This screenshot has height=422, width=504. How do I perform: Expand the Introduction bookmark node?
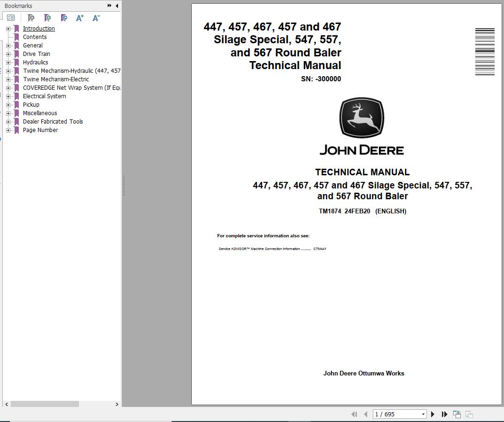8,29
